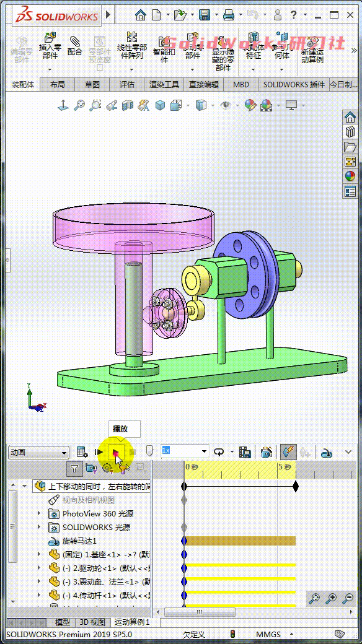
Task: Click the Play (播放) button
Action: (x=116, y=453)
